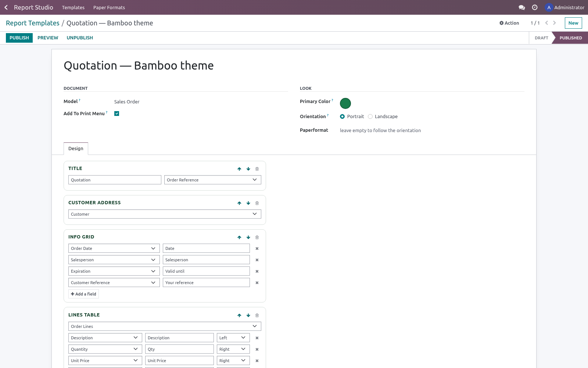Open the Paper Formats menu
588x368 pixels.
pos(109,7)
